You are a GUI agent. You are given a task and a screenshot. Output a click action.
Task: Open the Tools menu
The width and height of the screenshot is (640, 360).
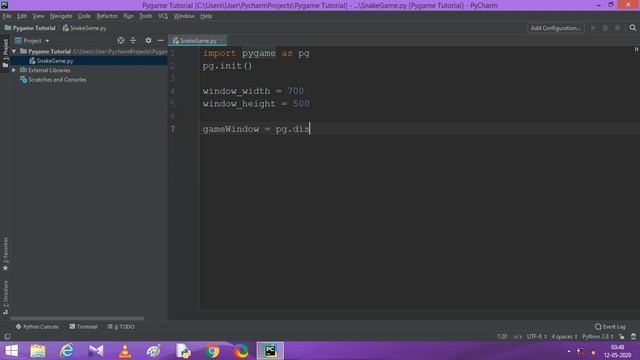pyautogui.click(x=146, y=16)
